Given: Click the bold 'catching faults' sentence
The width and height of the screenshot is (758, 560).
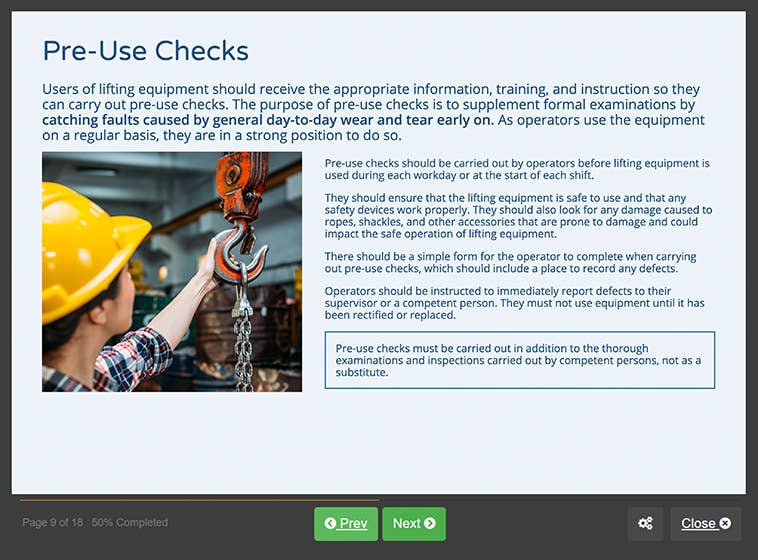Looking at the screenshot, I should [x=267, y=120].
